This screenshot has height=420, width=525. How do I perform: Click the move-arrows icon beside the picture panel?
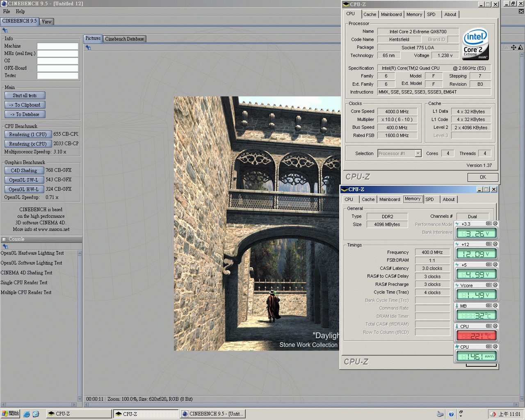click(x=514, y=48)
